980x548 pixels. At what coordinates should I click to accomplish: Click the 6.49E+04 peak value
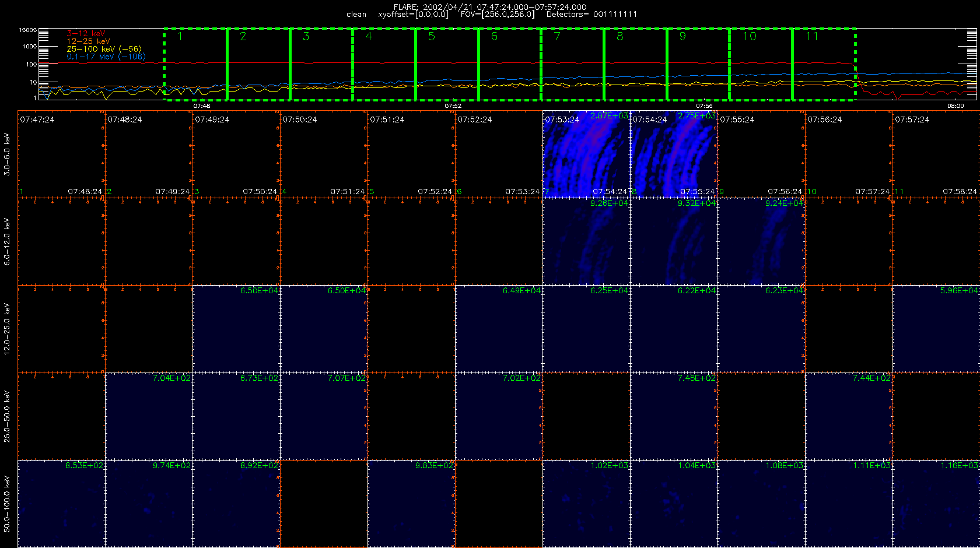(521, 290)
